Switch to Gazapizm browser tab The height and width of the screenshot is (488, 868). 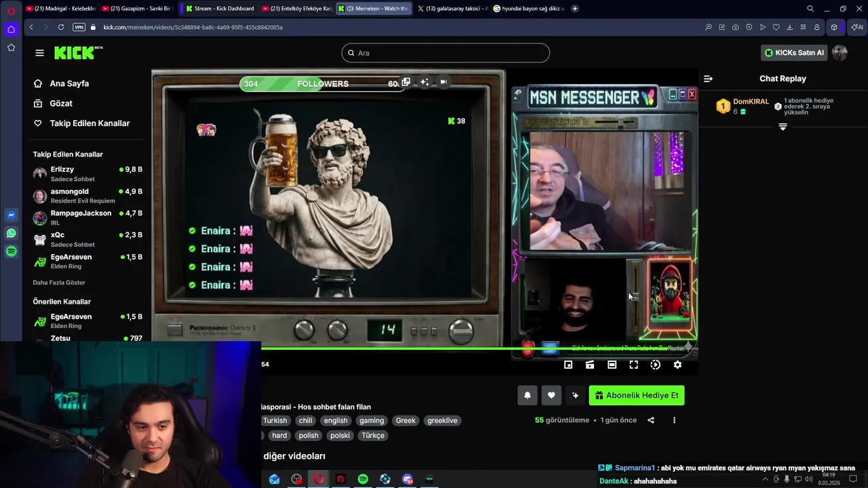pyautogui.click(x=137, y=9)
